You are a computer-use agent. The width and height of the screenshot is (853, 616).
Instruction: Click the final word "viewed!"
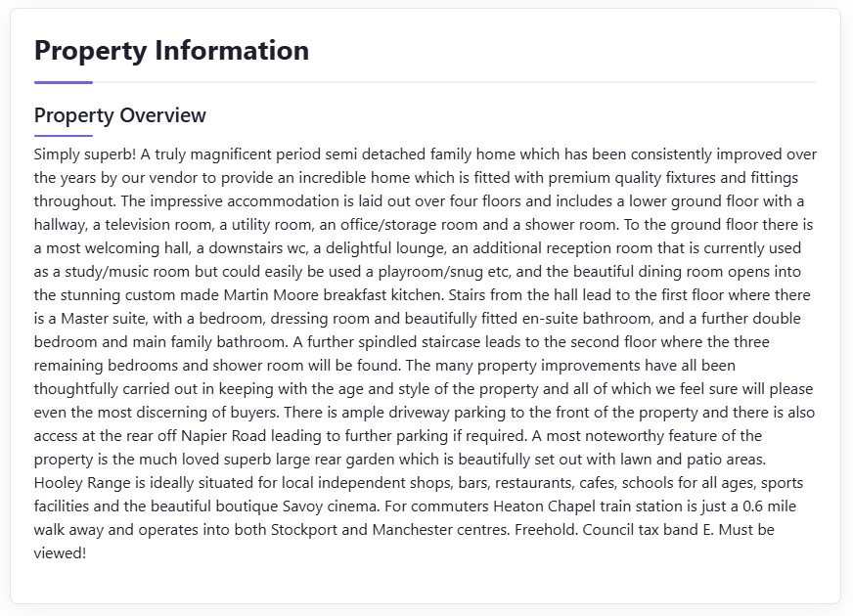(61, 553)
